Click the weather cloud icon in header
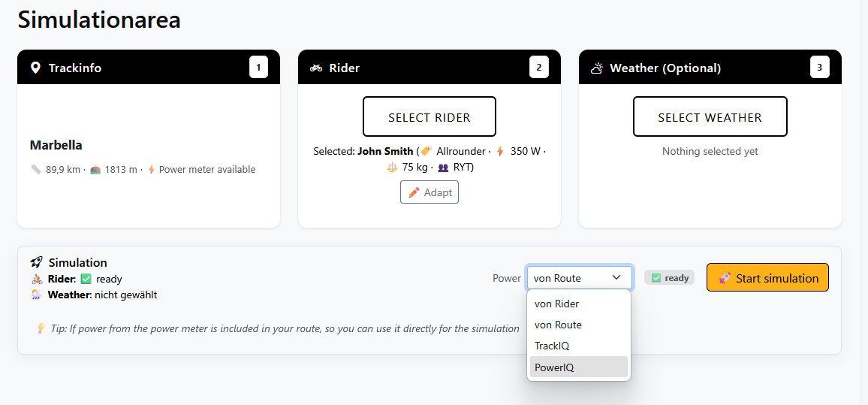Image resolution: width=868 pixels, height=405 pixels. click(597, 68)
